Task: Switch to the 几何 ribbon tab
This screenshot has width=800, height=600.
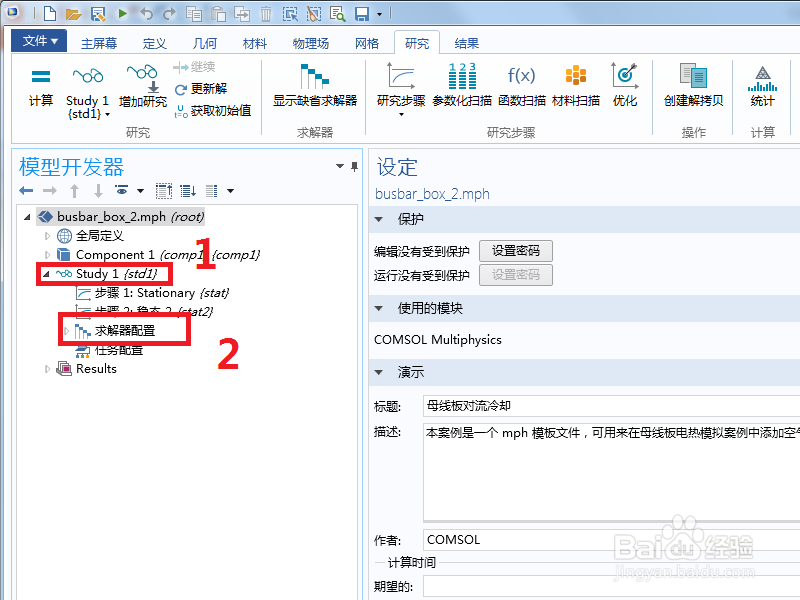Action: (x=205, y=43)
